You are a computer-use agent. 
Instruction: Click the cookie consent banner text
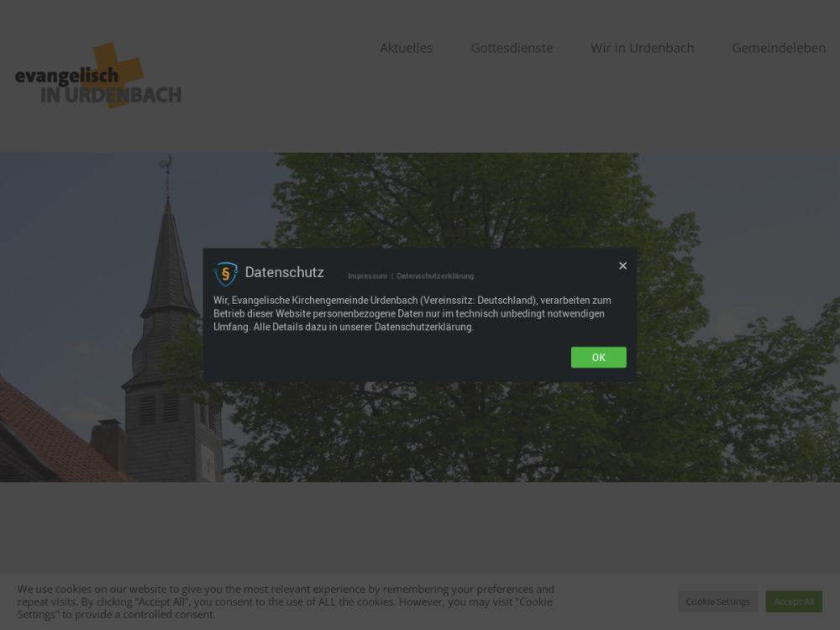pos(286,601)
